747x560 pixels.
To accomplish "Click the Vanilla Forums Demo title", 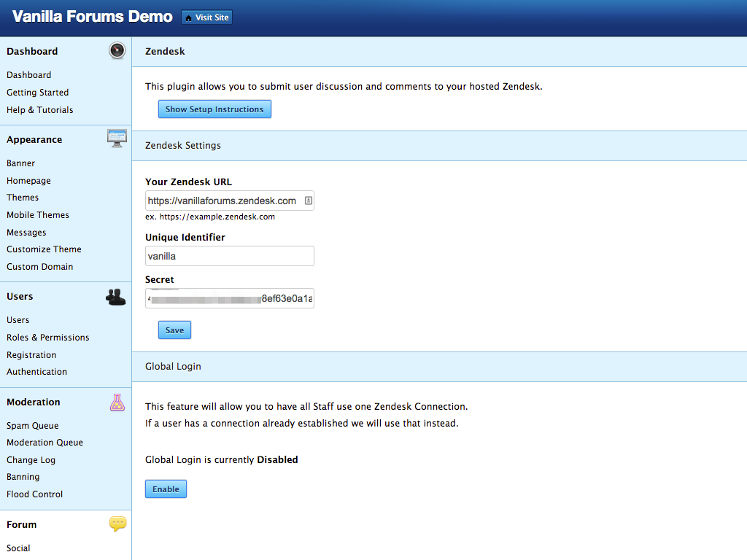I will point(93,17).
